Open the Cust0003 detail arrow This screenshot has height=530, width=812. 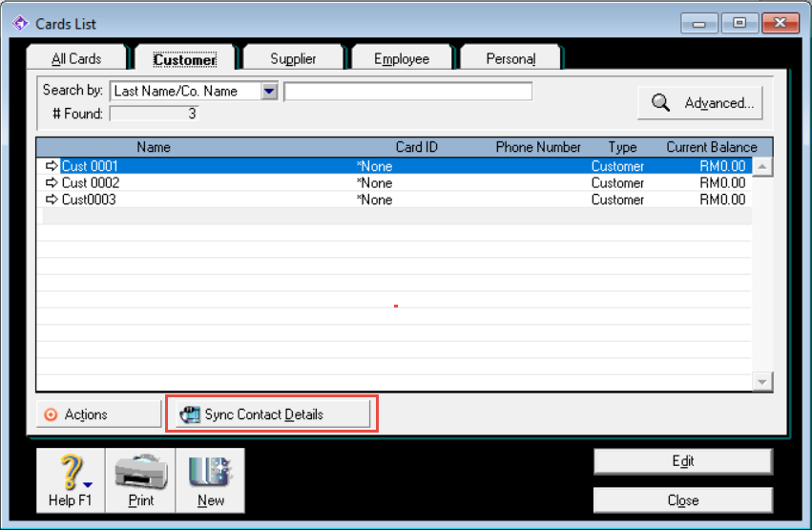click(52, 200)
